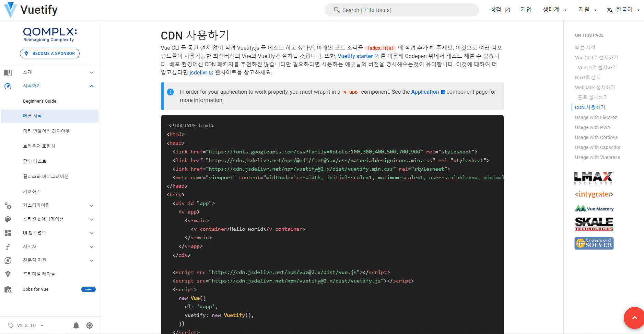
Task: Click the scroll-to-top arrow button
Action: (x=635, y=318)
